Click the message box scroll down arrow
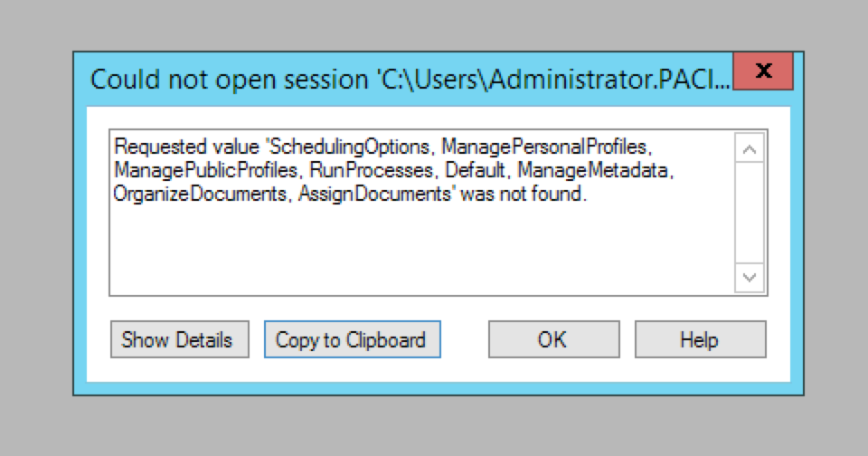The width and height of the screenshot is (868, 456). 750,278
